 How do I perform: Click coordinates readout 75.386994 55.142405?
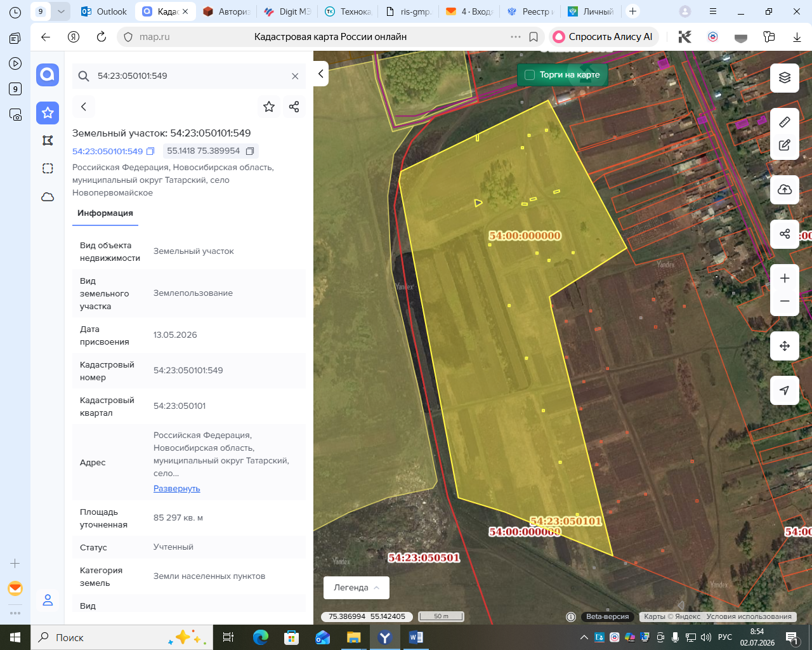367,616
